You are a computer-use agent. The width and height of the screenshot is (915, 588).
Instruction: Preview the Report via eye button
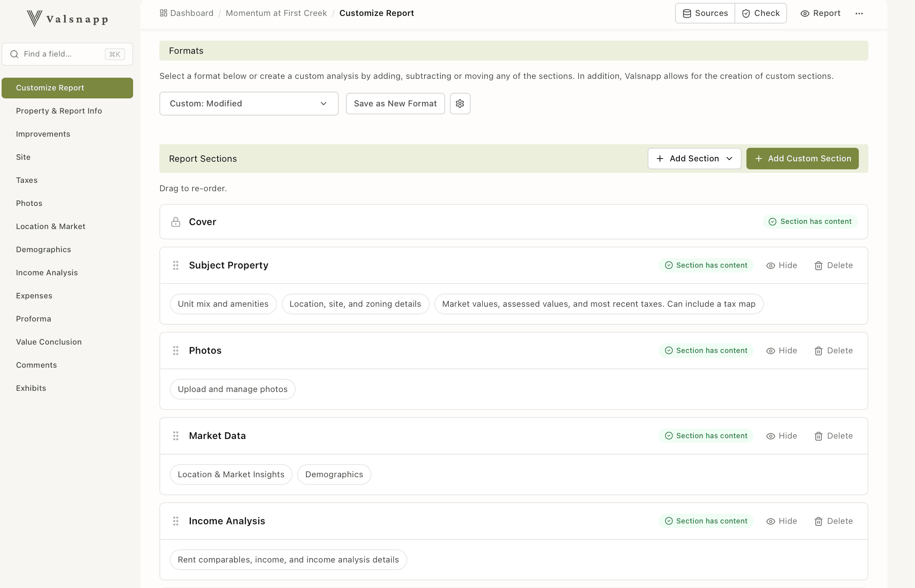pos(820,13)
